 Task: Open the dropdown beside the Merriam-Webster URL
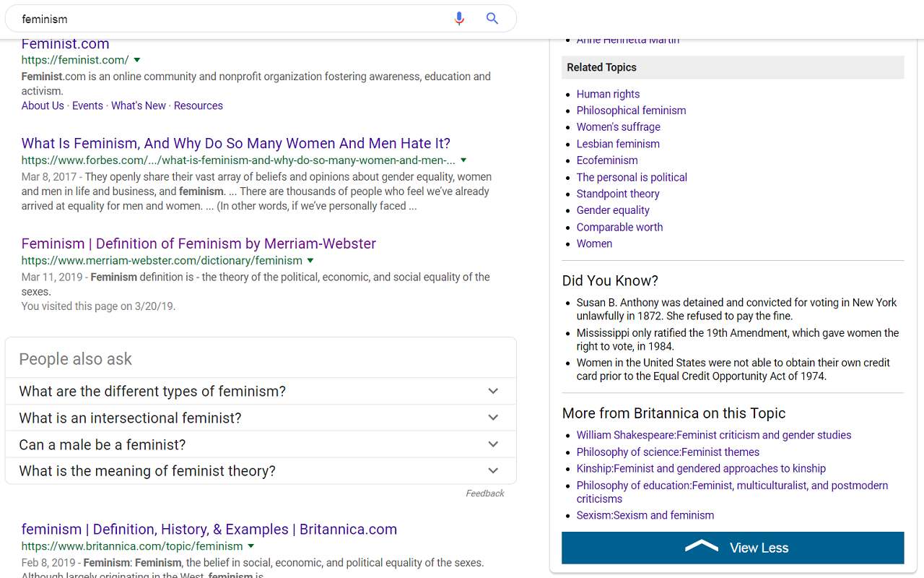[x=310, y=260]
